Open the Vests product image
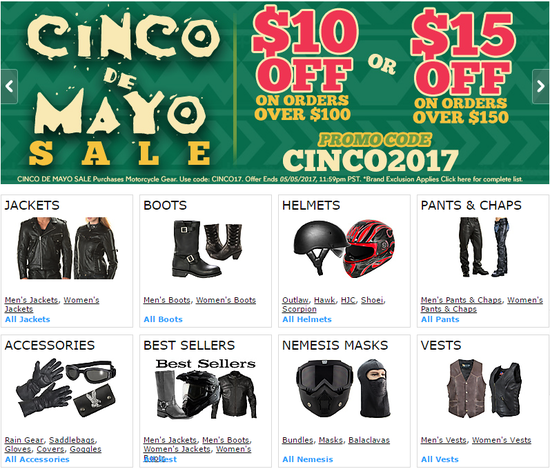550x469 pixels. click(484, 389)
